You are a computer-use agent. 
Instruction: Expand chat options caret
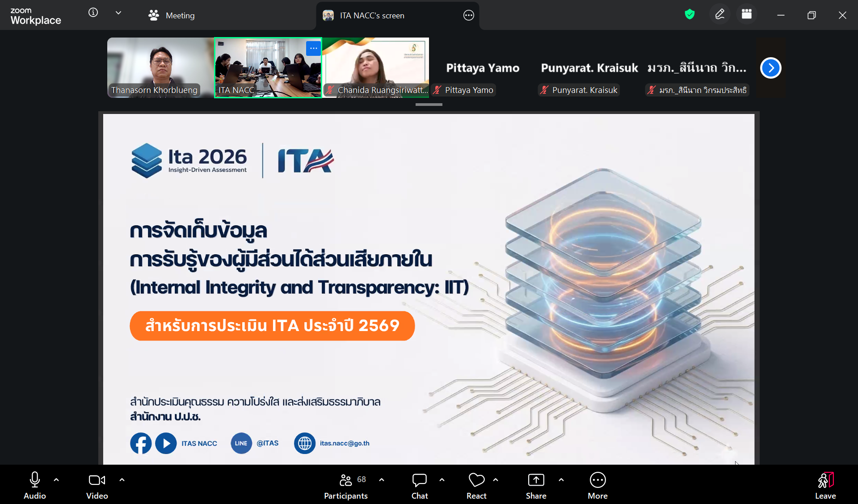click(442, 480)
